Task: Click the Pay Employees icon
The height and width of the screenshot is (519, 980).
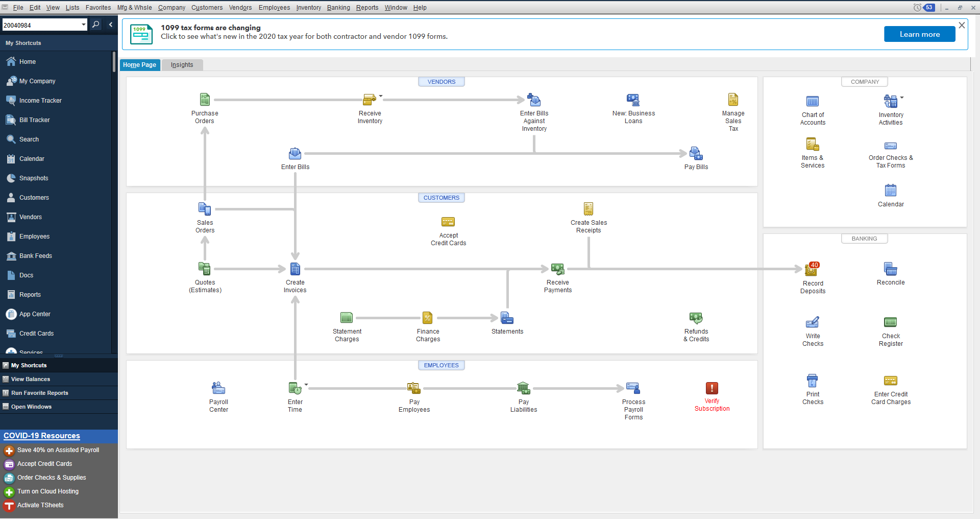Action: 414,389
